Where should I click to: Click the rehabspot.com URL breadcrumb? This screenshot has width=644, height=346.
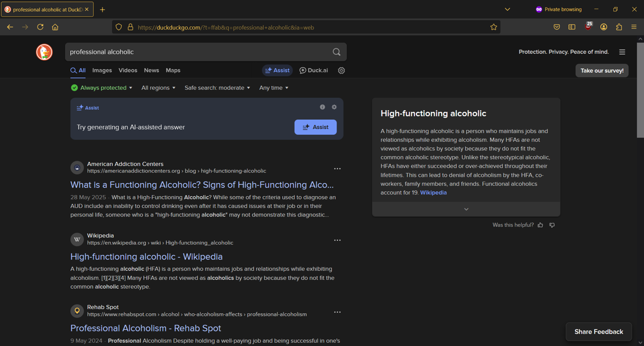pos(197,314)
